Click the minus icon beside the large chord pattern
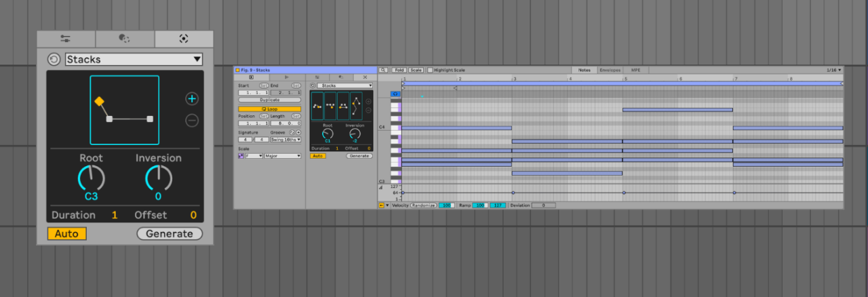 [x=192, y=121]
